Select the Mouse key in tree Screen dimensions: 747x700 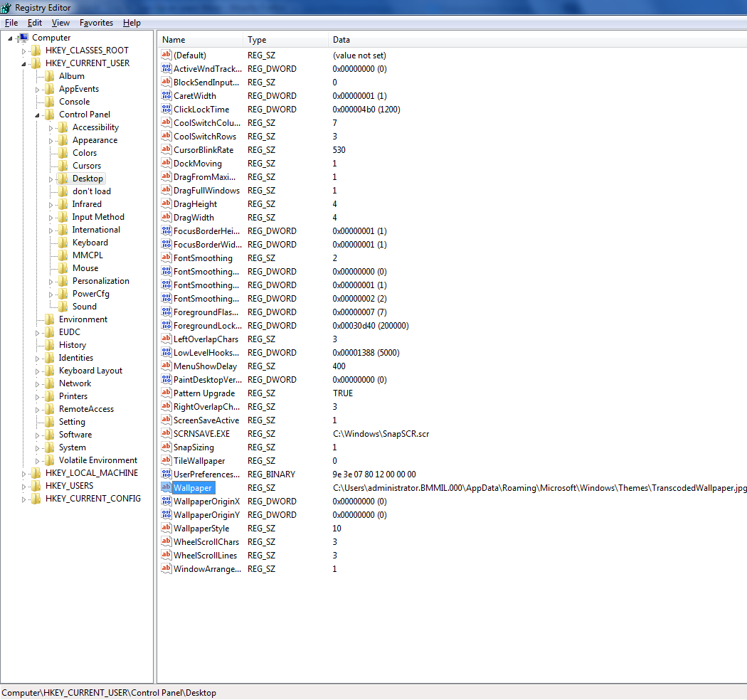(85, 268)
